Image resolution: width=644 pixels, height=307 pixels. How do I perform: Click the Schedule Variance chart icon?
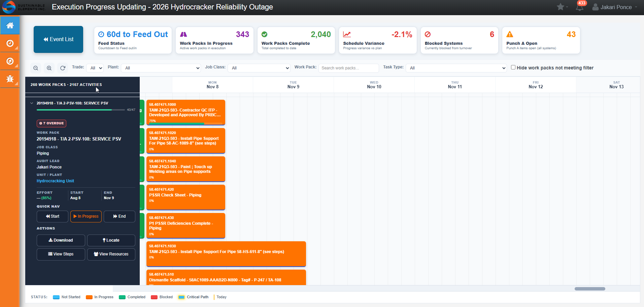(x=347, y=34)
